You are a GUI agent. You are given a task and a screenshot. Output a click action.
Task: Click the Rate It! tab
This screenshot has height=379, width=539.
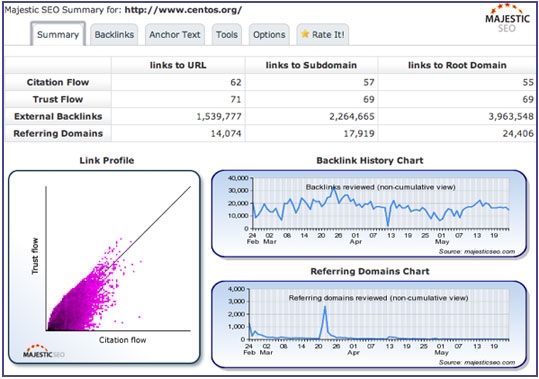323,34
